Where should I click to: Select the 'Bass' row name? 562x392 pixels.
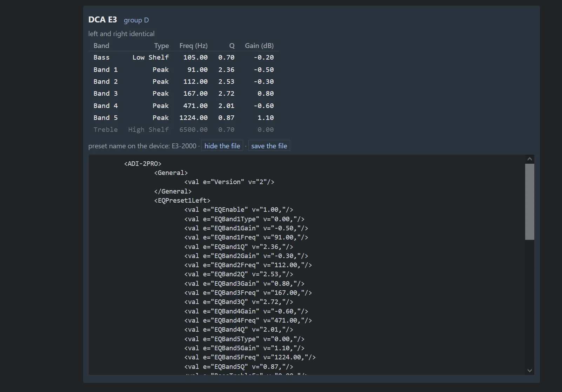[x=101, y=58]
